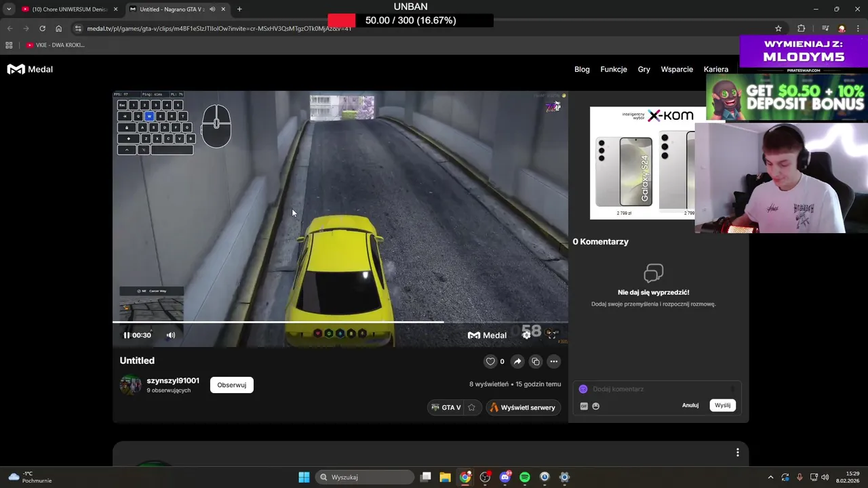This screenshot has height=488, width=868.
Task: Click the 0 Komentarzy heading
Action: click(x=601, y=241)
